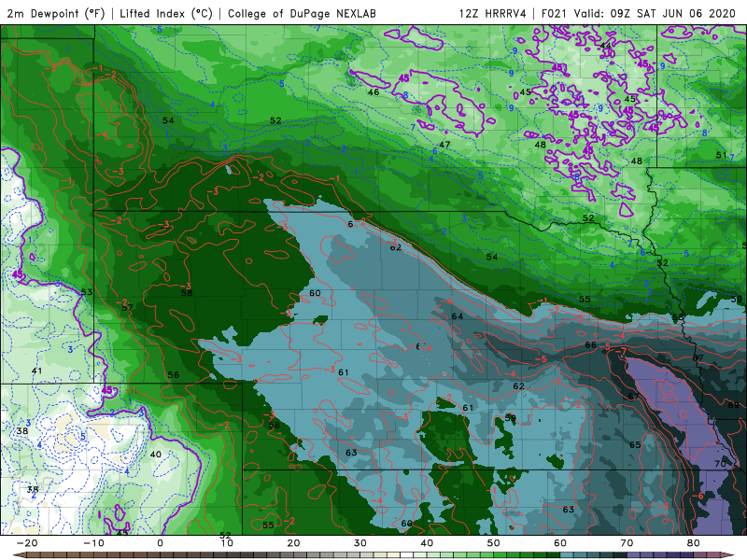
Task: Click the dewpoint value '47' on the map
Action: coord(444,145)
